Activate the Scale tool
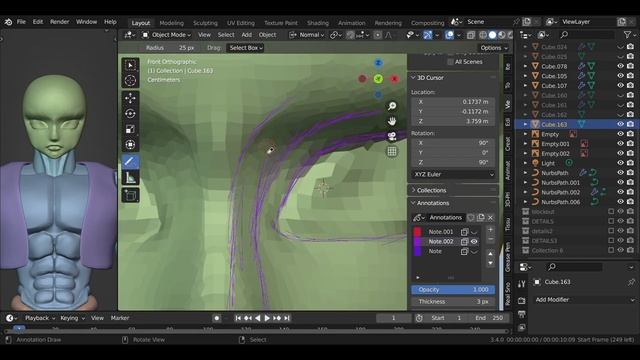This screenshot has height=360, width=640. coord(130,129)
